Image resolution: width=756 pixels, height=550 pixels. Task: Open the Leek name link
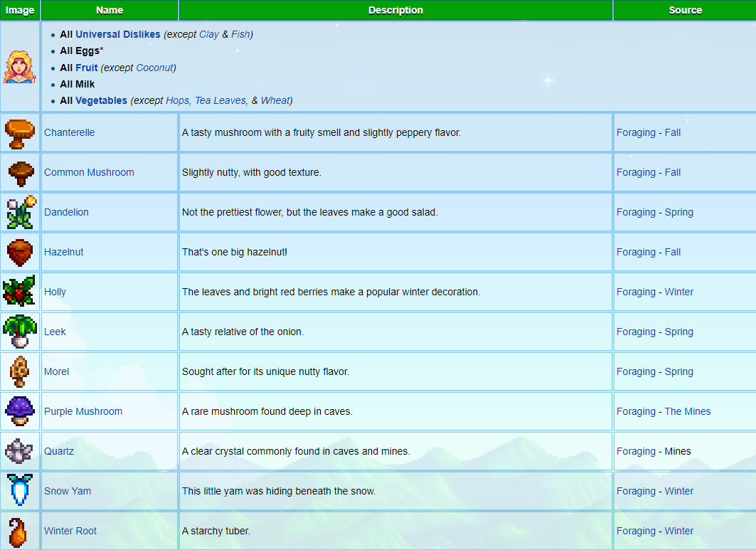coord(55,332)
